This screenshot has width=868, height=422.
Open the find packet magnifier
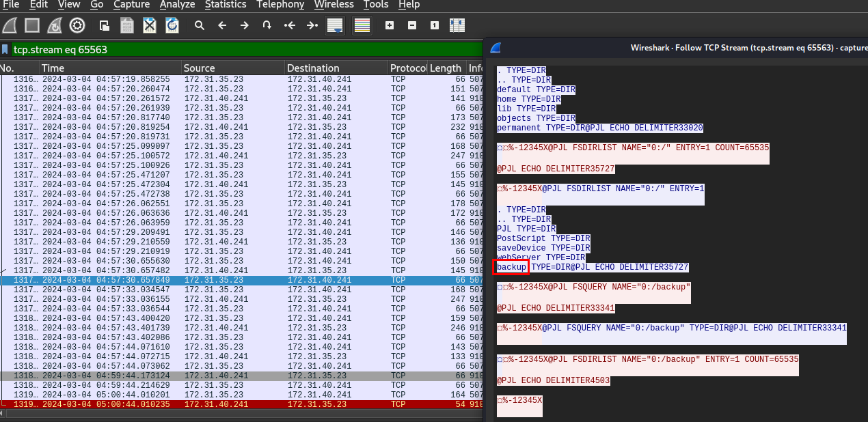point(200,25)
